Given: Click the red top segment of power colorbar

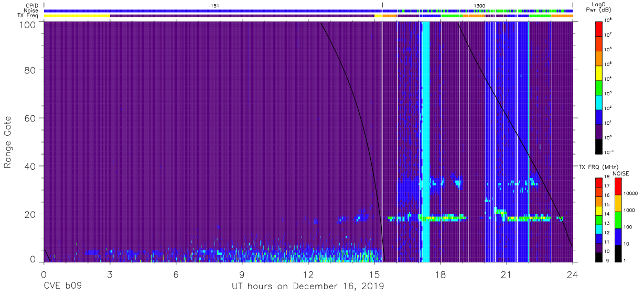Looking at the screenshot, I should click(x=600, y=28).
